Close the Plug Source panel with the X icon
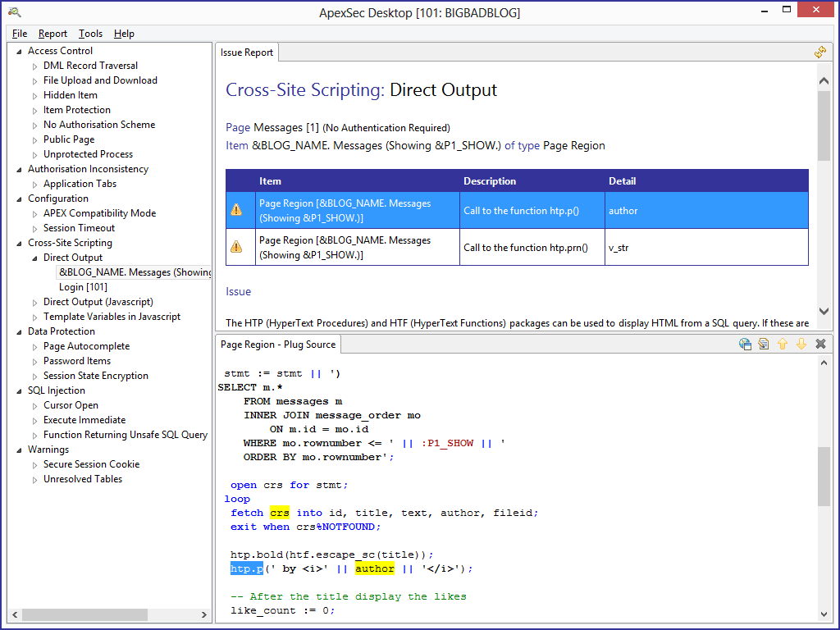 point(820,345)
